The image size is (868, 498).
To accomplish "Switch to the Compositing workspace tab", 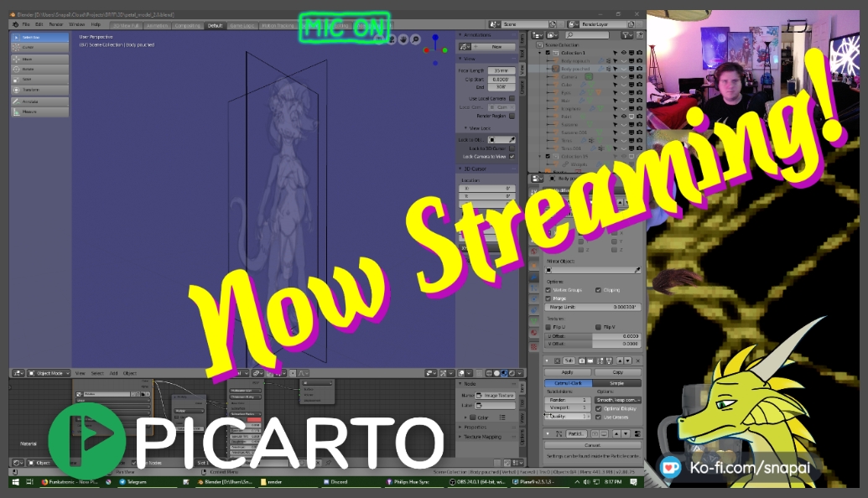I will (187, 25).
